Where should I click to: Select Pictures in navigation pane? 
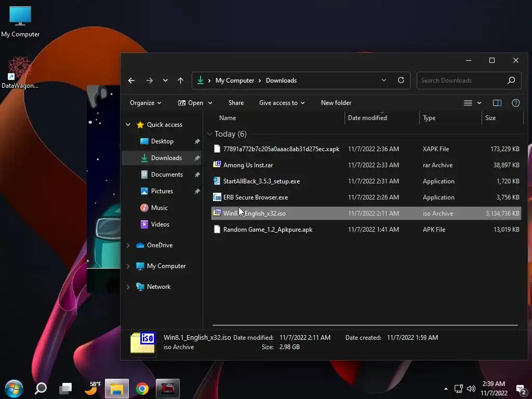[157, 191]
